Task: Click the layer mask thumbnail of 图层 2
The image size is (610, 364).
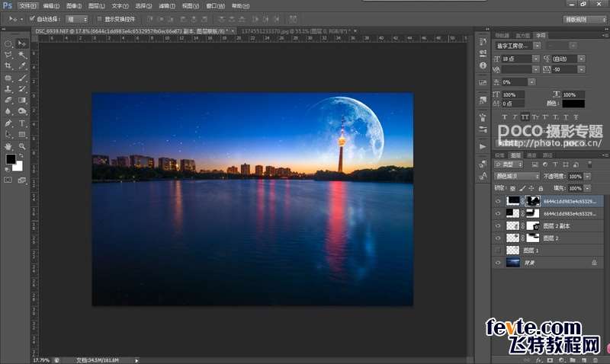Action: click(532, 238)
